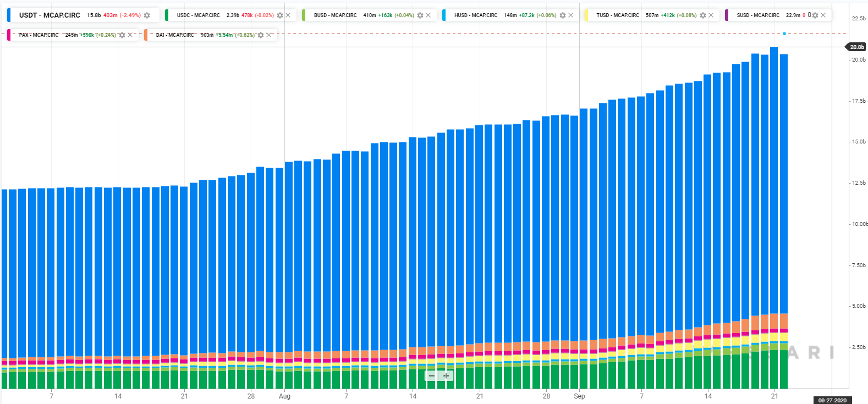Screen dimensions: 868x404
Task: Zoom in with the plus button
Action: coord(446,376)
